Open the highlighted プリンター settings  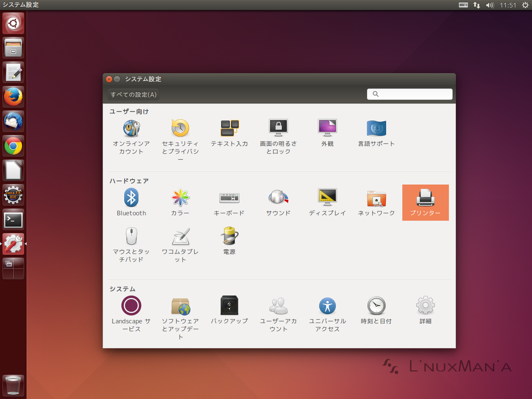click(x=426, y=202)
